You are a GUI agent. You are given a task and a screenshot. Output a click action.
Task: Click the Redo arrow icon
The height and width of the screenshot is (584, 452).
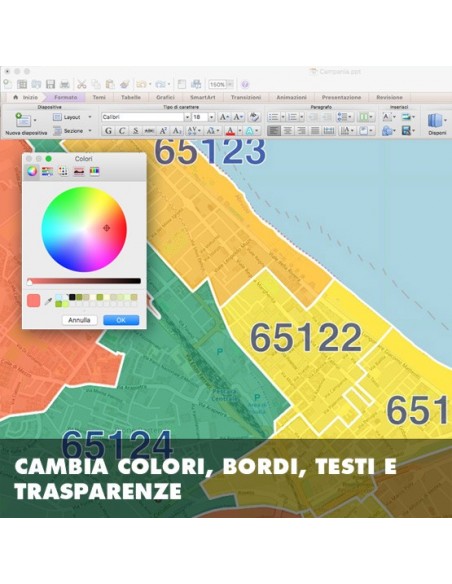coord(160,85)
